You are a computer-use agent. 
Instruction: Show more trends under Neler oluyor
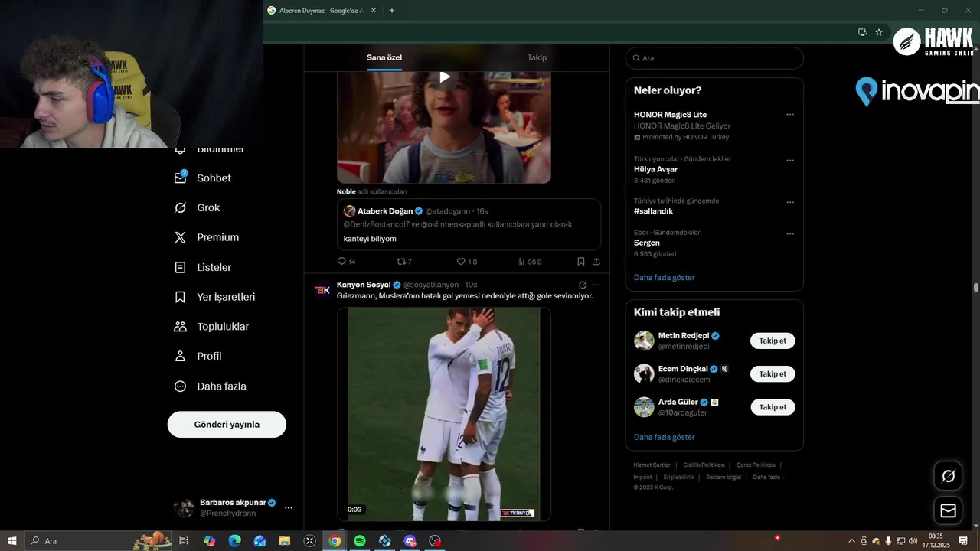[x=664, y=277]
